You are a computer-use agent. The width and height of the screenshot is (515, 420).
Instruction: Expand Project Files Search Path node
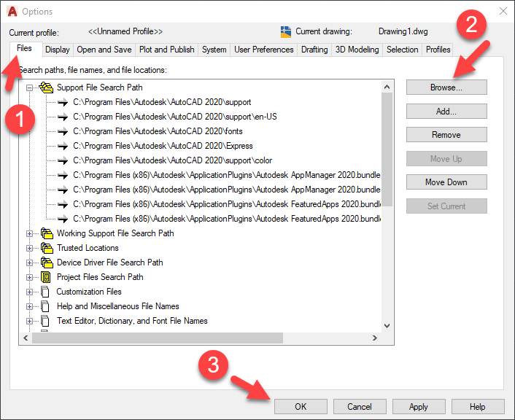[x=30, y=278]
